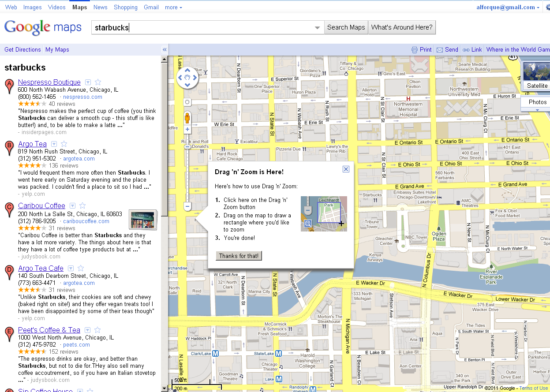550x392 pixels.
Task: Open Where in the World Game link
Action: (x=518, y=50)
